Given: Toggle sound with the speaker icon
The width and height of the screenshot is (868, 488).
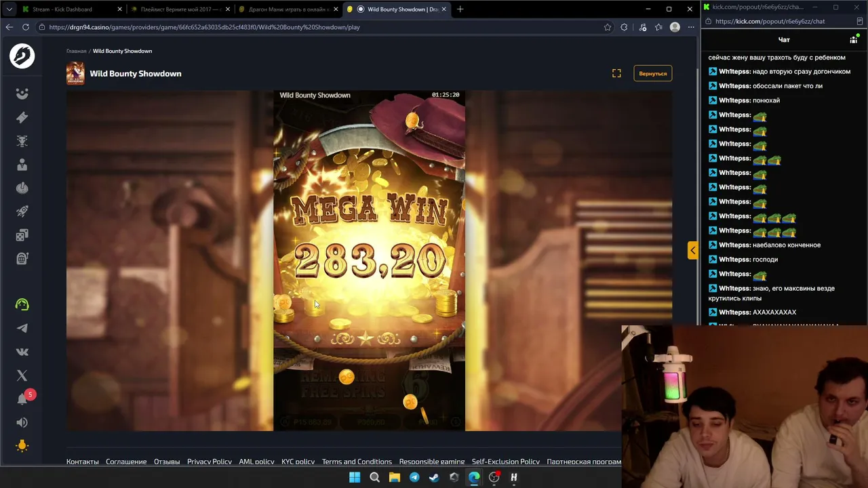Looking at the screenshot, I should 22,422.
